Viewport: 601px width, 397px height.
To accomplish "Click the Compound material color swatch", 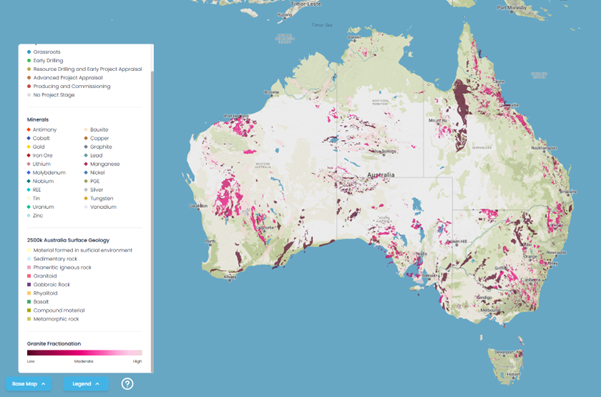I will pos(29,310).
